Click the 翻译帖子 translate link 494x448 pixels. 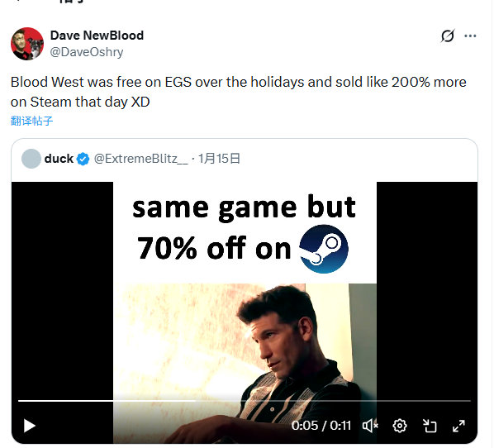(31, 121)
